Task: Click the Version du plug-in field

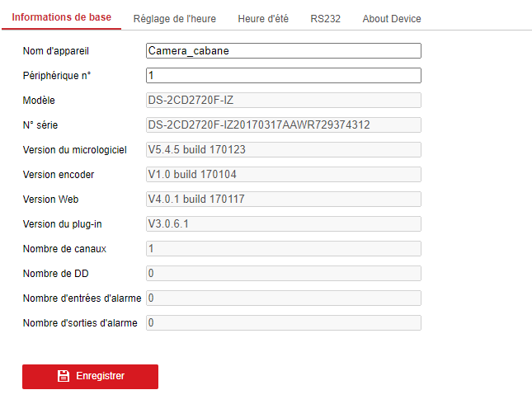Action: [x=283, y=224]
